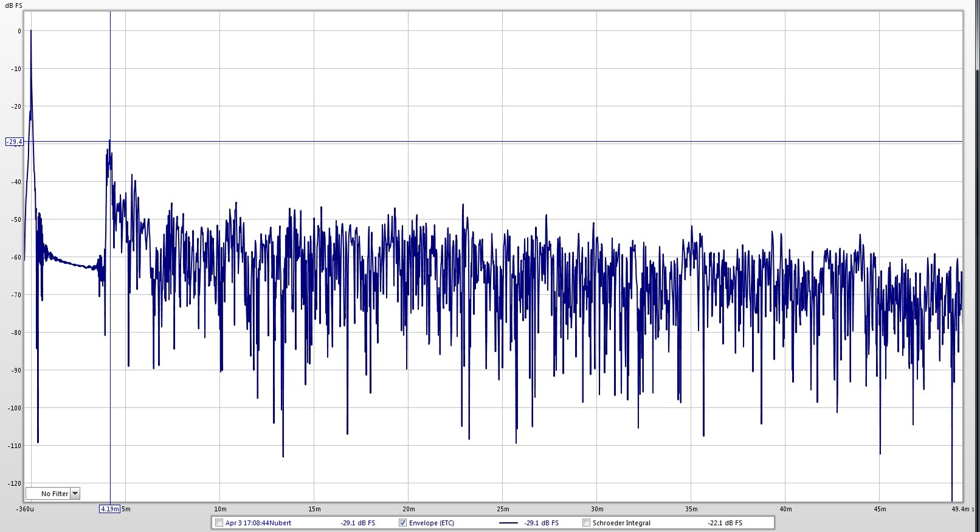
Task: Click the 25m time axis tick label
Action: [503, 509]
